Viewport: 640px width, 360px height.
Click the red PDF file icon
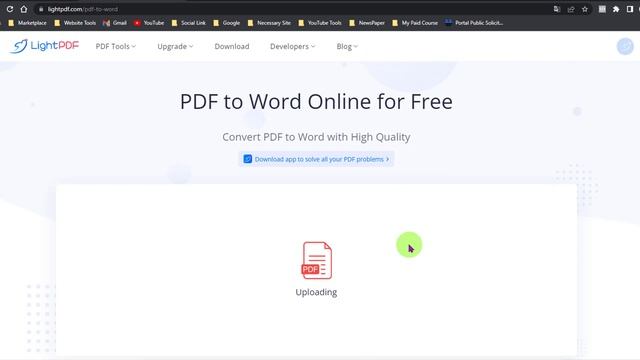point(317,260)
